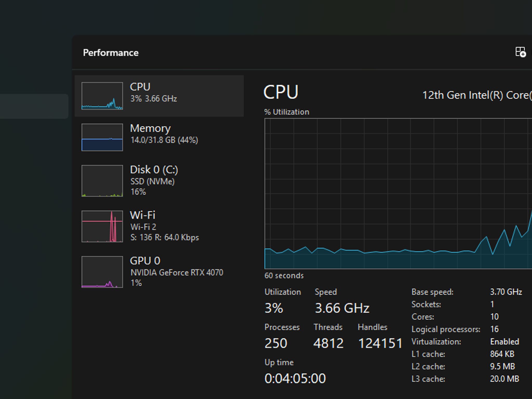
Task: Select the Memory performance entry
Action: click(x=159, y=137)
